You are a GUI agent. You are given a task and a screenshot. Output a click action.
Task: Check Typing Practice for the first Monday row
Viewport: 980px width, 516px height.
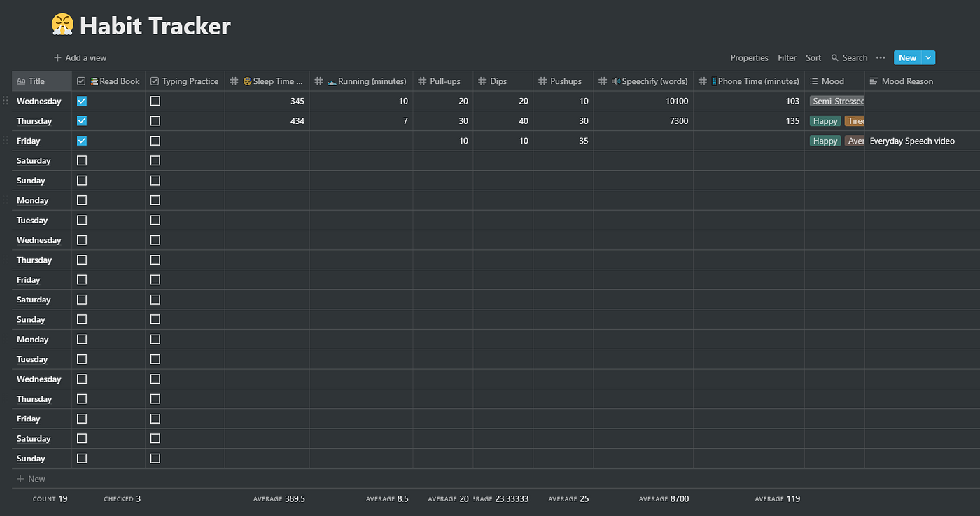click(155, 200)
